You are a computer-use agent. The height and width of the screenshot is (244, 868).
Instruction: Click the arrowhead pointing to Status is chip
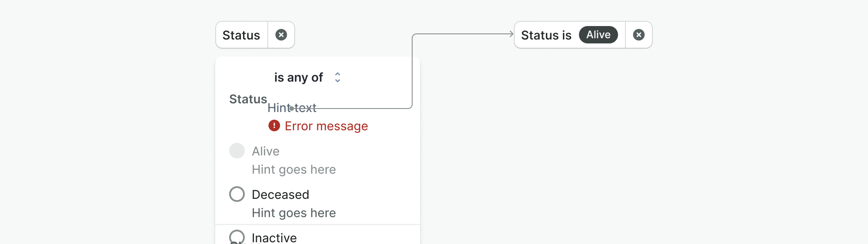pos(511,33)
